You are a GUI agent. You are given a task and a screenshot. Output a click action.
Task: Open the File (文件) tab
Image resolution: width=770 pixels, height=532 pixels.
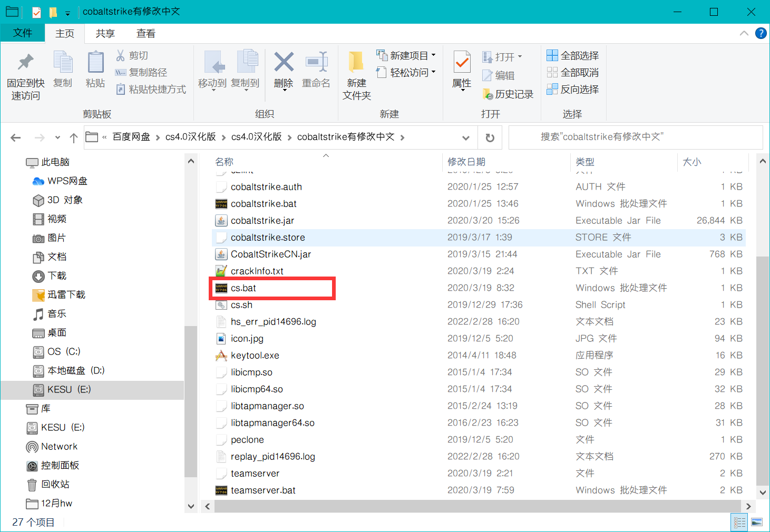(23, 33)
